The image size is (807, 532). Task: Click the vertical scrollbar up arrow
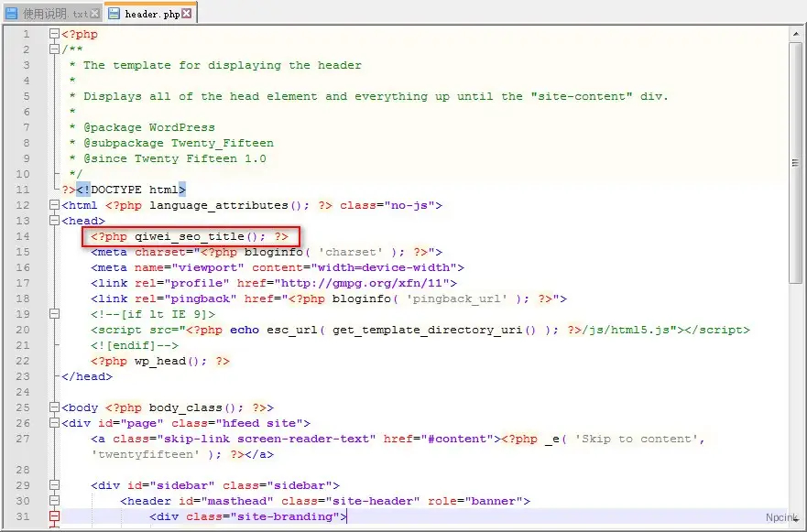(x=797, y=33)
